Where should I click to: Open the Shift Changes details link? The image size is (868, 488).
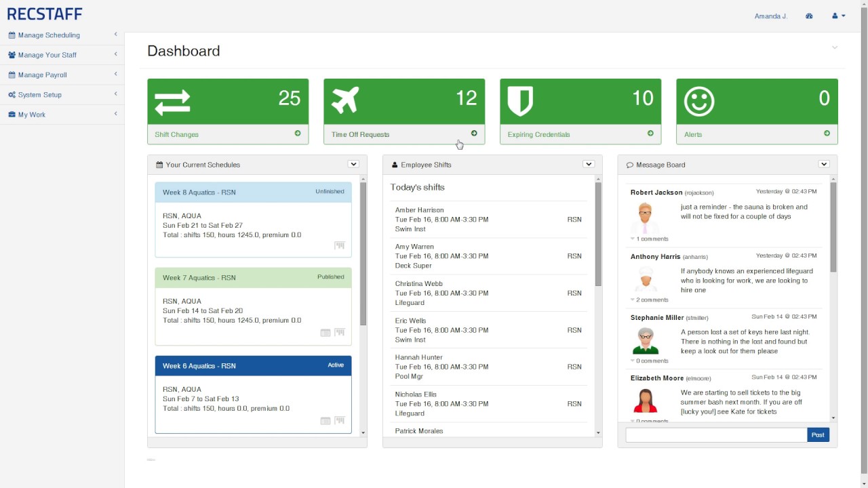pyautogui.click(x=228, y=134)
